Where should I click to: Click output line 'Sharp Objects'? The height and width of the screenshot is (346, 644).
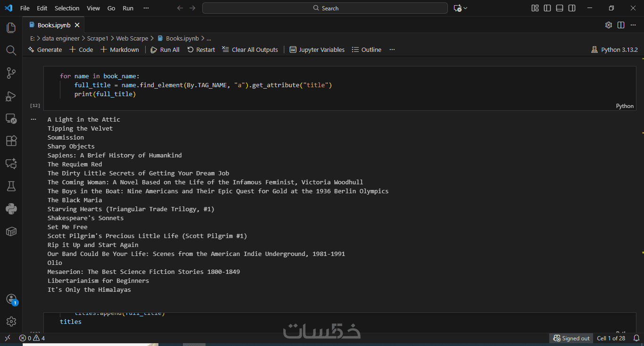click(71, 146)
